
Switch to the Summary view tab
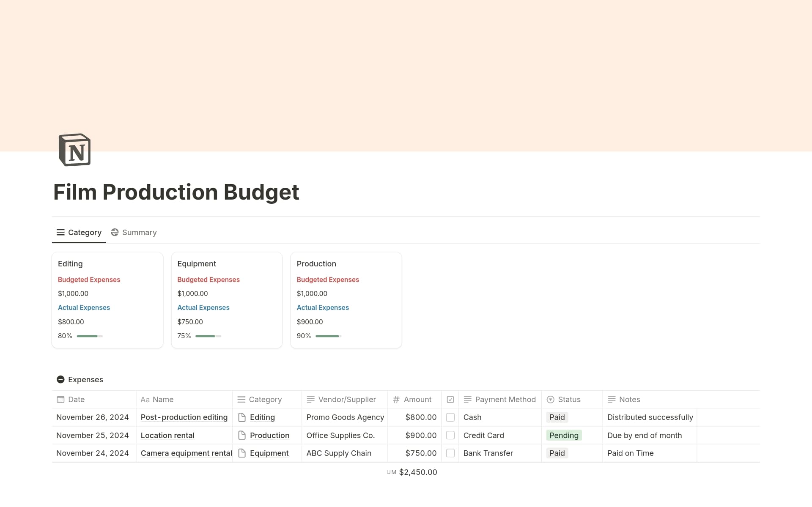click(x=134, y=232)
